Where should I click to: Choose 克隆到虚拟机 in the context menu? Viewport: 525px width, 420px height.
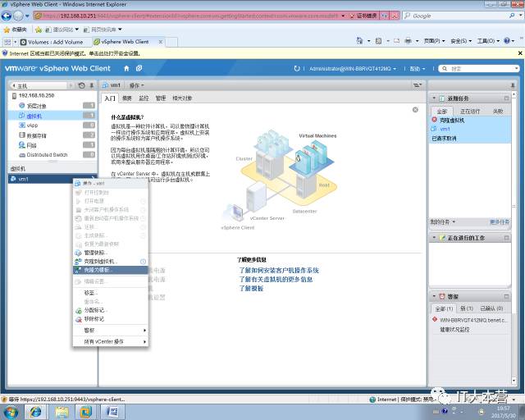point(110,261)
